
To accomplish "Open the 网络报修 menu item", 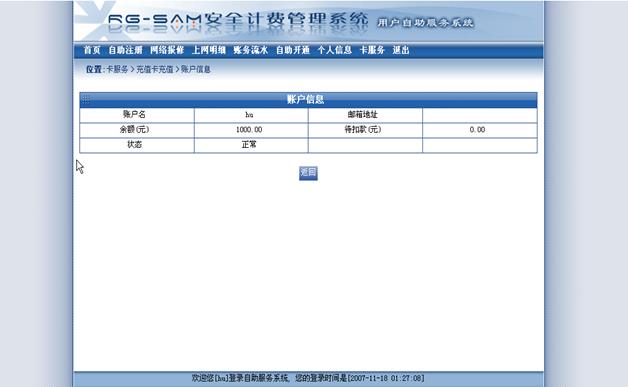I will tap(167, 50).
